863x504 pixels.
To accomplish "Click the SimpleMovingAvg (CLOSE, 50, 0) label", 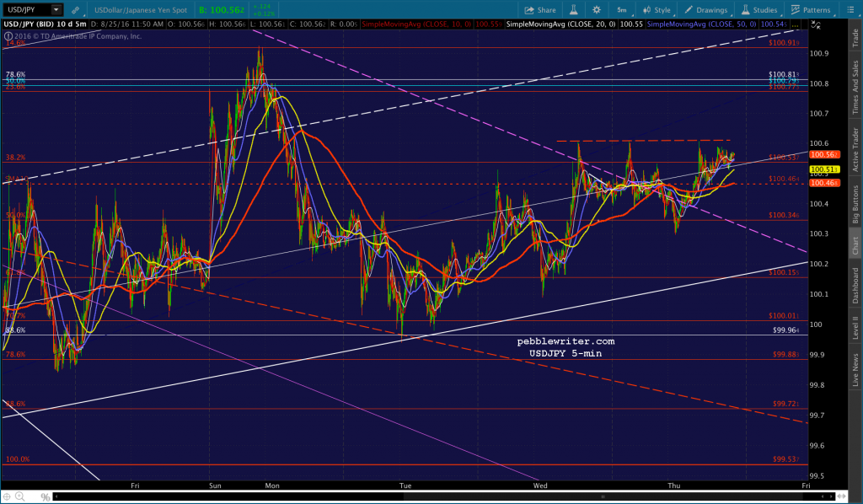I will [x=701, y=24].
